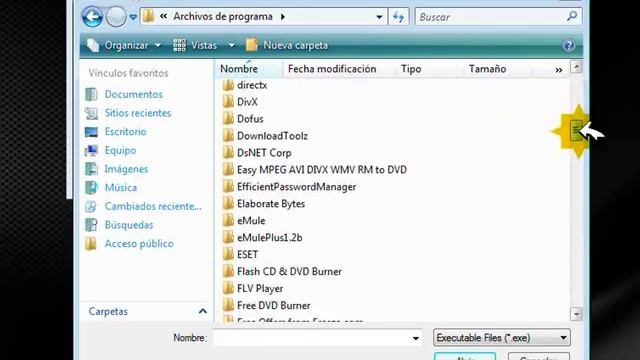Refresh the folder with the arrows button
640x360 pixels.
click(398, 17)
